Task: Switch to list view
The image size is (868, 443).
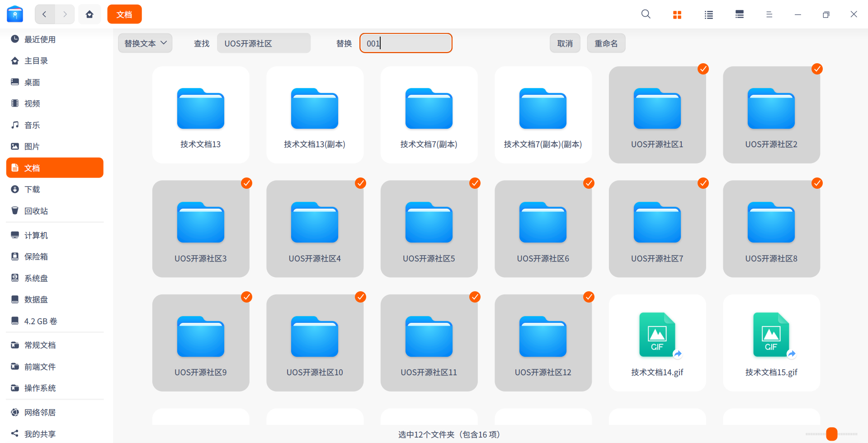Action: pos(708,14)
